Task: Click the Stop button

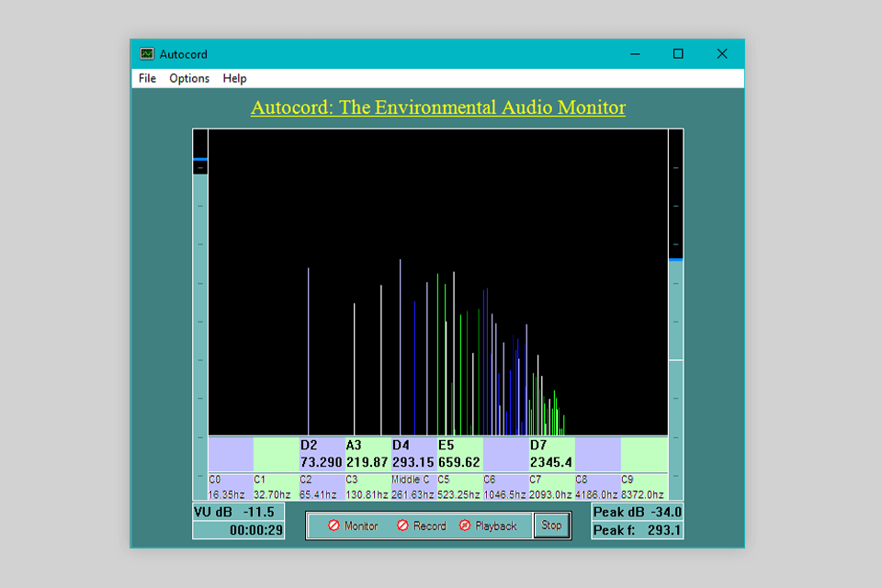Action: (551, 525)
